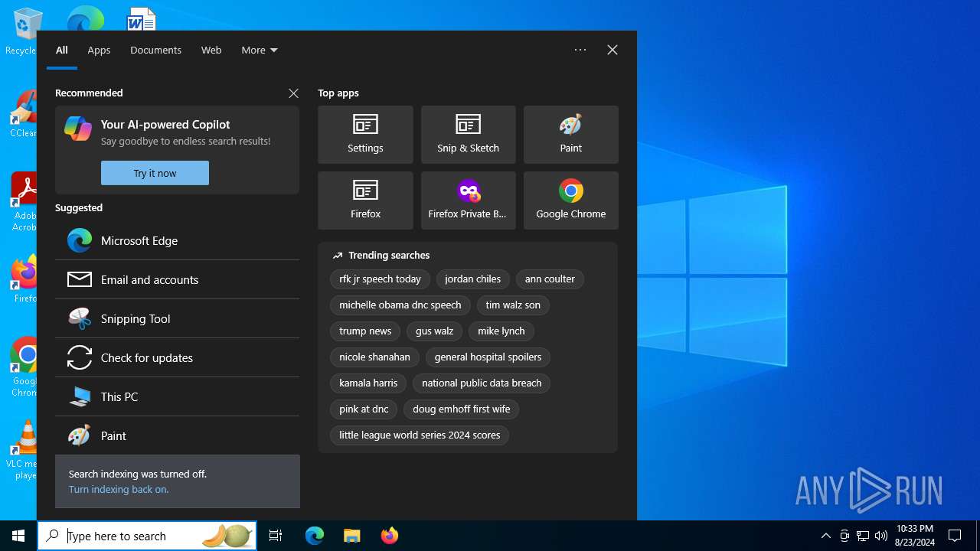Open the search options ellipsis menu

[x=580, y=50]
